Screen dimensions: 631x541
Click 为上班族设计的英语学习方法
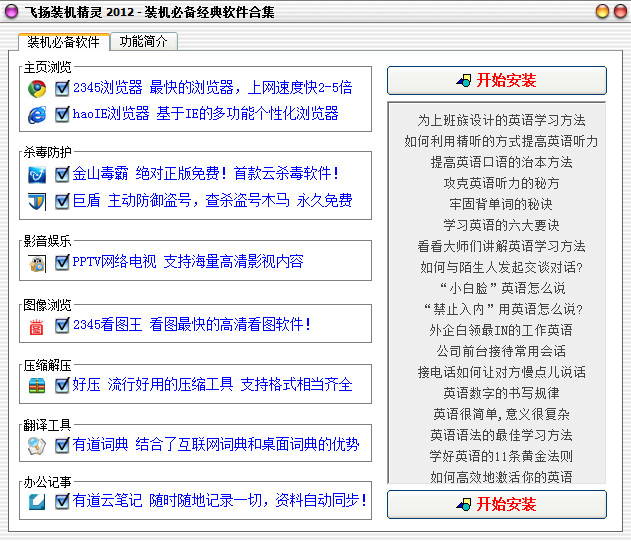[501, 120]
